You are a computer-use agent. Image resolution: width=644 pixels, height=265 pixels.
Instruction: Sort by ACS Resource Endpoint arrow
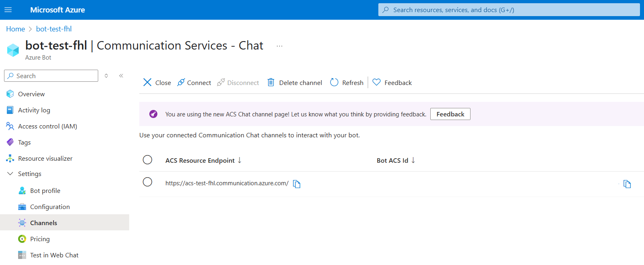(x=239, y=160)
